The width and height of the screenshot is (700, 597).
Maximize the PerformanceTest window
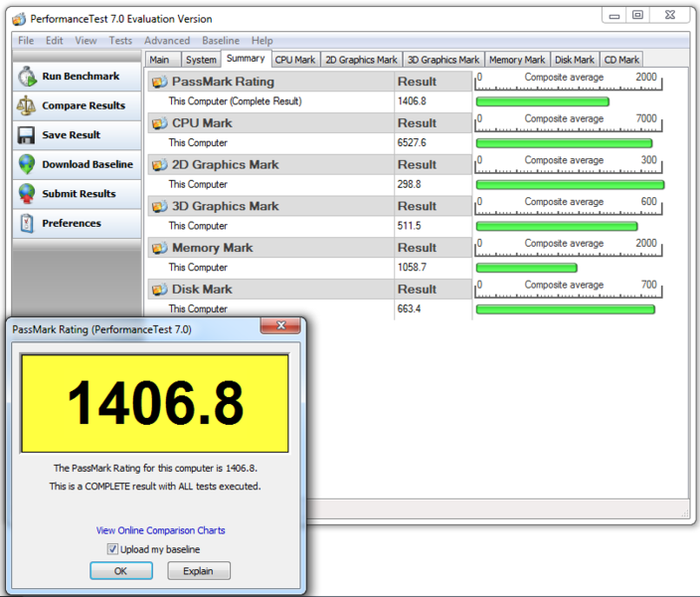click(638, 15)
